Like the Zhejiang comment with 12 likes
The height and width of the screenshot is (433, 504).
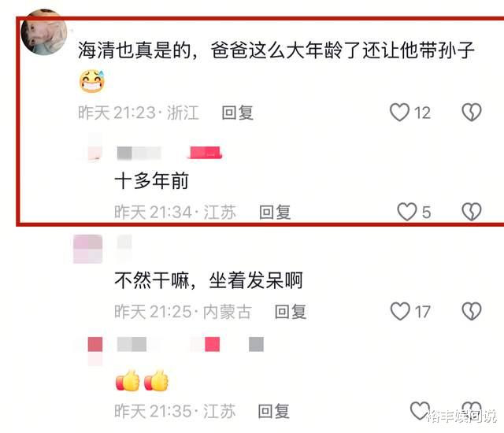point(399,112)
